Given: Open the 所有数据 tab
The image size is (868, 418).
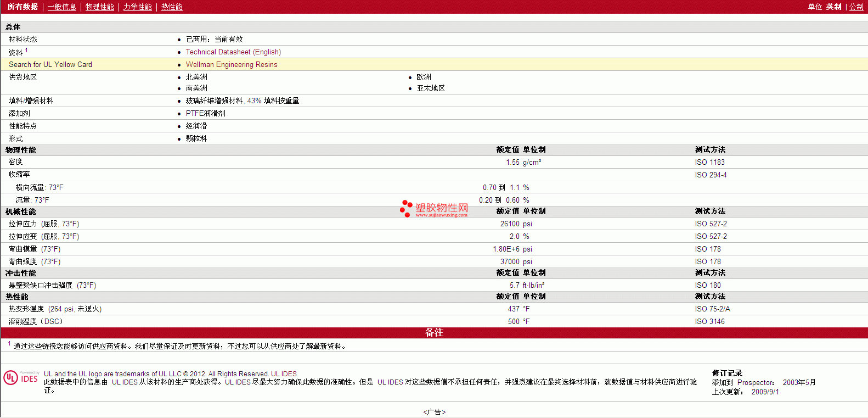Looking at the screenshot, I should (22, 7).
